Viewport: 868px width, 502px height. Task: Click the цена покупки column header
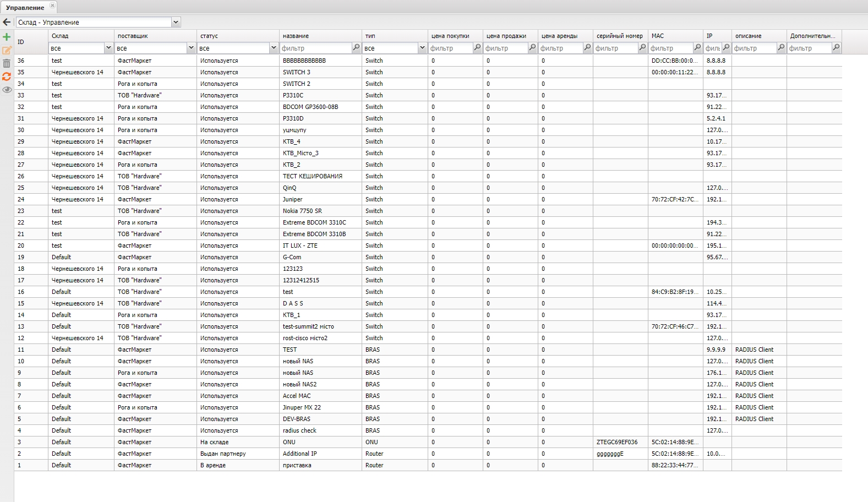pos(450,36)
